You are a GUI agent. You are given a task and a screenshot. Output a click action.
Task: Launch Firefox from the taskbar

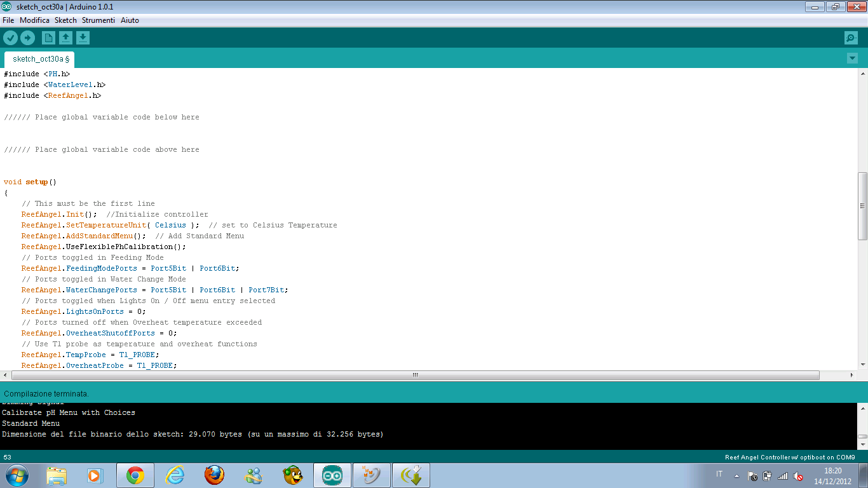tap(214, 475)
